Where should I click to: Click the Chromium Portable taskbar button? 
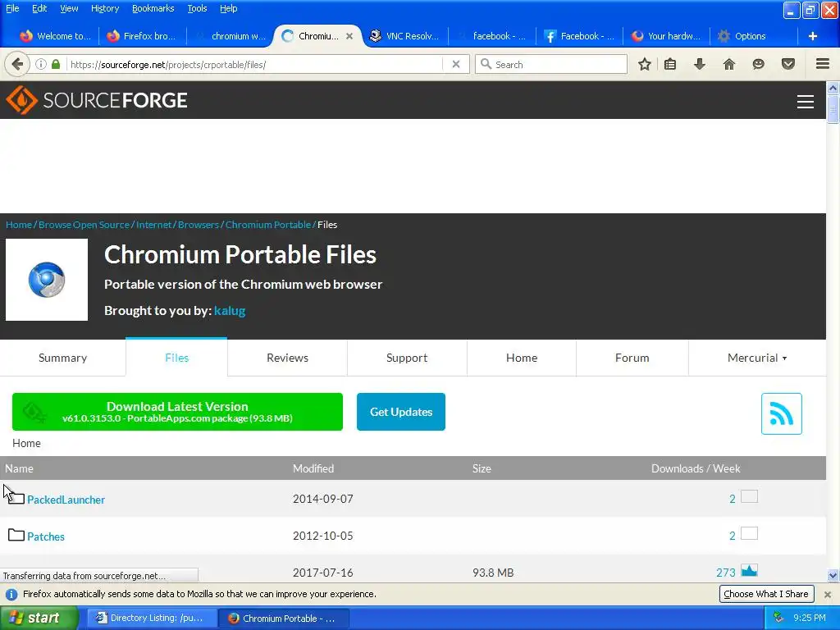coord(284,618)
